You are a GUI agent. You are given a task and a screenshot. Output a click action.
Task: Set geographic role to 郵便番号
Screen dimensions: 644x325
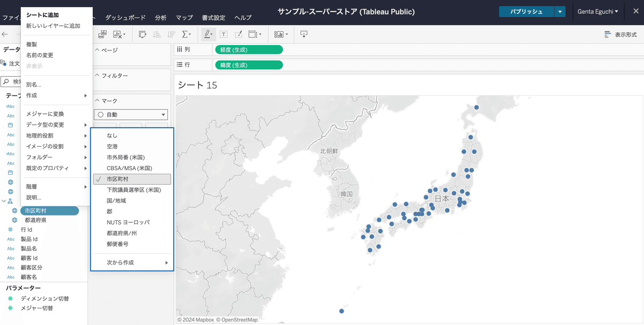(x=132, y=244)
